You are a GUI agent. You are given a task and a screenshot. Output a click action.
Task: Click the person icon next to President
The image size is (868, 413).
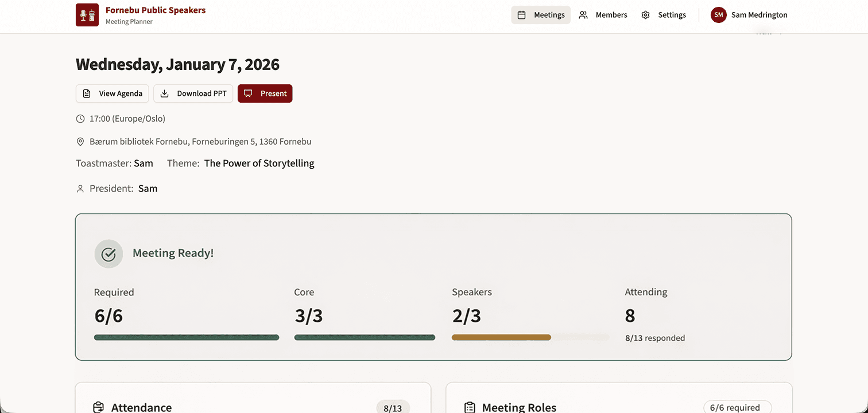pyautogui.click(x=80, y=188)
